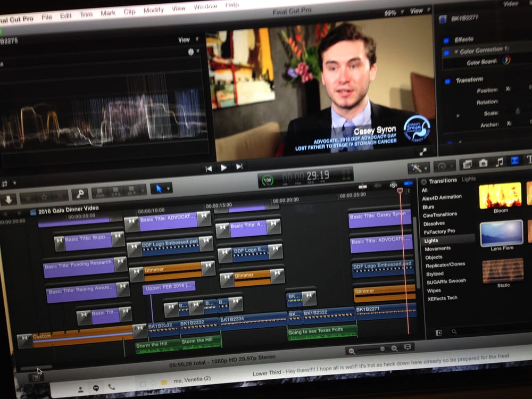
Task: Open the Select tool arrow dropdown
Action: [x=161, y=188]
